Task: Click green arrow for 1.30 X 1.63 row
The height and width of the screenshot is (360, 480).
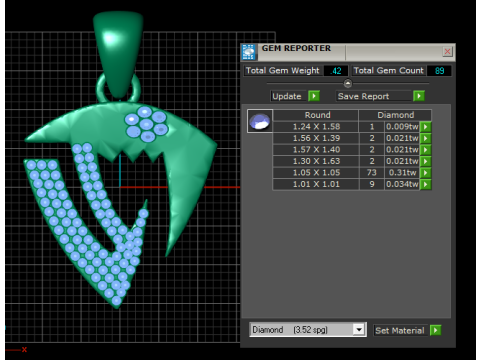Action: point(425,161)
